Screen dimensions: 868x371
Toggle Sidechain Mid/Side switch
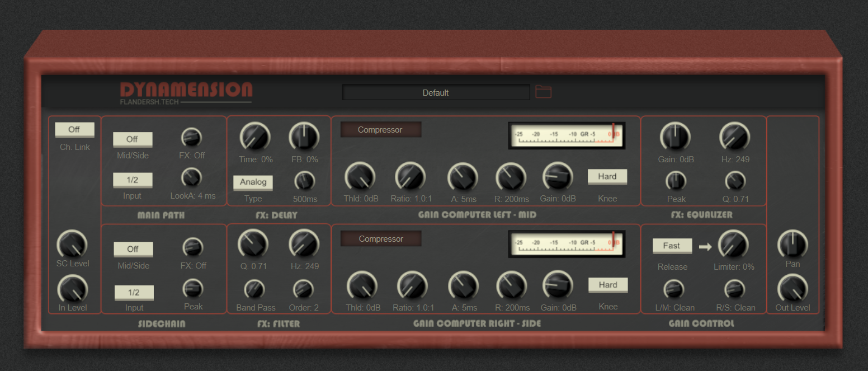pos(133,249)
